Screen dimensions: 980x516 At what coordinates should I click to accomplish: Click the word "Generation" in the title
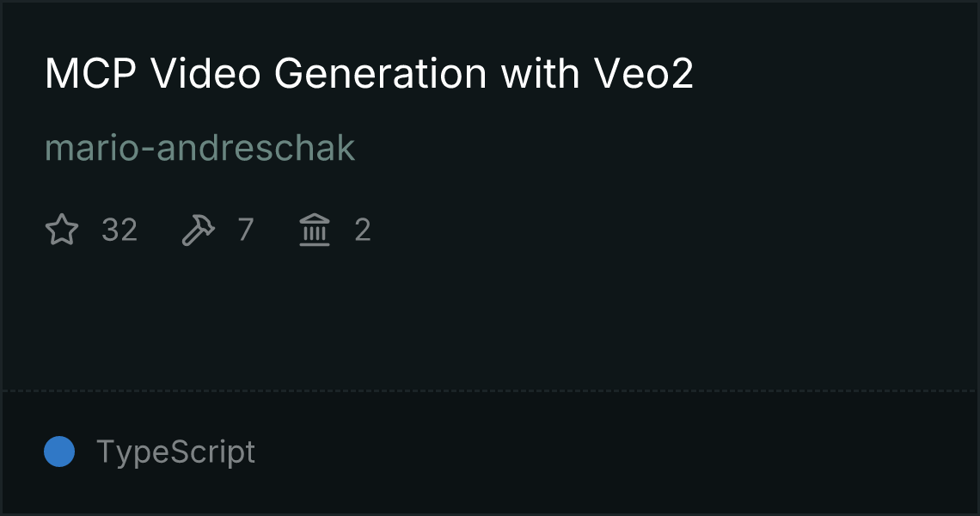pos(381,75)
